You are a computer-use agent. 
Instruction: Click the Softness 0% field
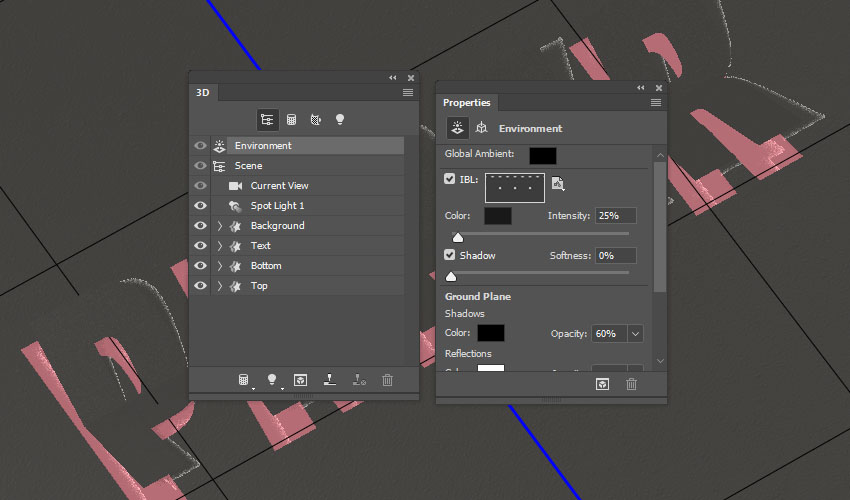[616, 255]
